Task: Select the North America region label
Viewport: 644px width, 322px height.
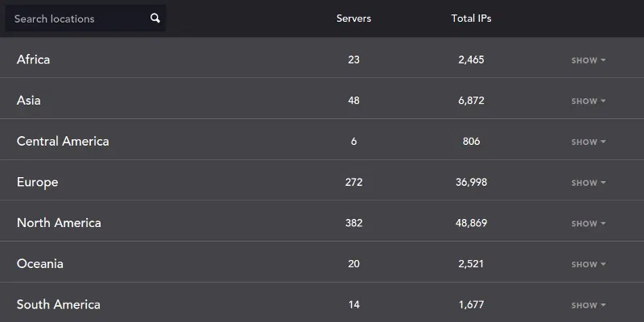Action: coord(59,223)
